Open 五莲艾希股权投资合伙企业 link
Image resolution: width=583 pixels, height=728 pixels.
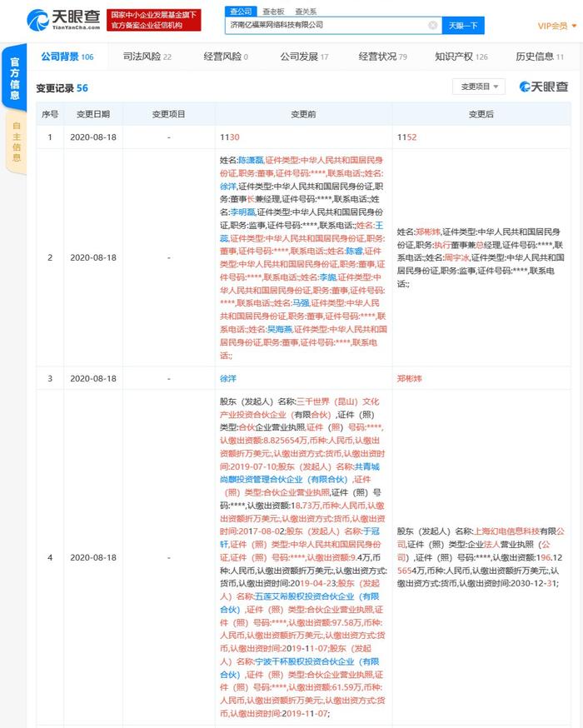click(x=299, y=603)
